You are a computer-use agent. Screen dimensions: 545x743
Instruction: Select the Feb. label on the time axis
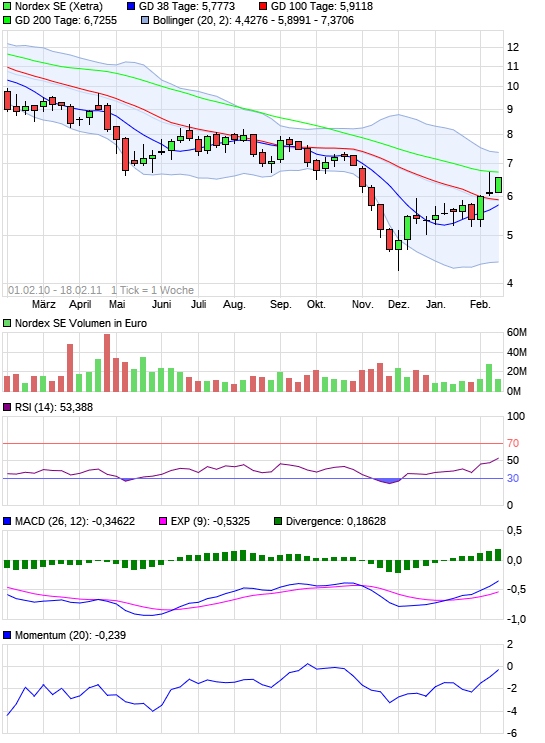[x=480, y=305]
